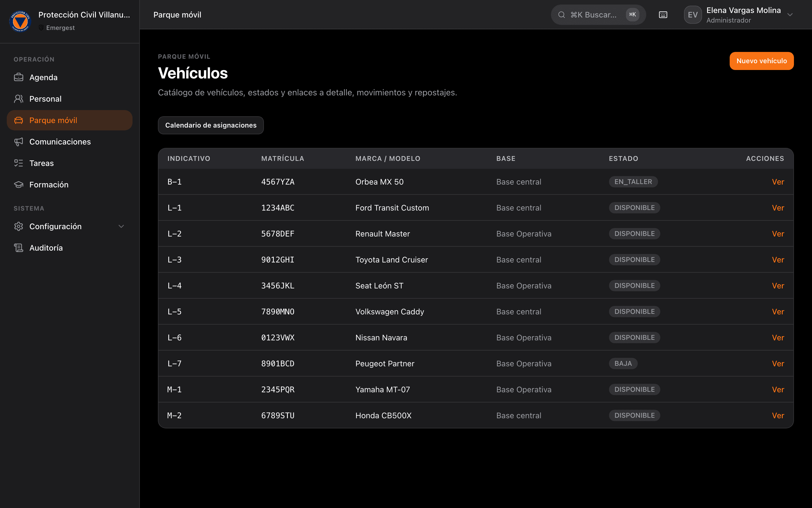Click license plate 5678DEF
The height and width of the screenshot is (508, 812).
[x=278, y=234]
